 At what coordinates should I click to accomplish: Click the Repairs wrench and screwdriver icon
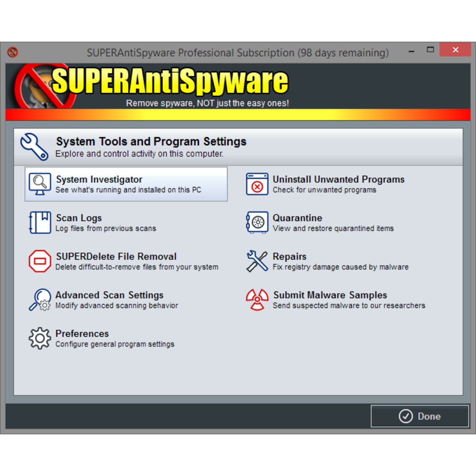tap(257, 261)
